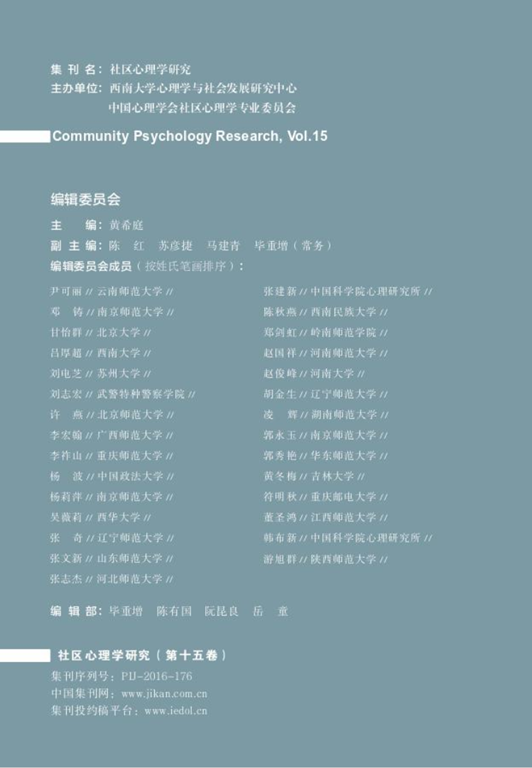
Task: Select the 社区心理学研究（第十五卷）heading
Action: point(142,655)
